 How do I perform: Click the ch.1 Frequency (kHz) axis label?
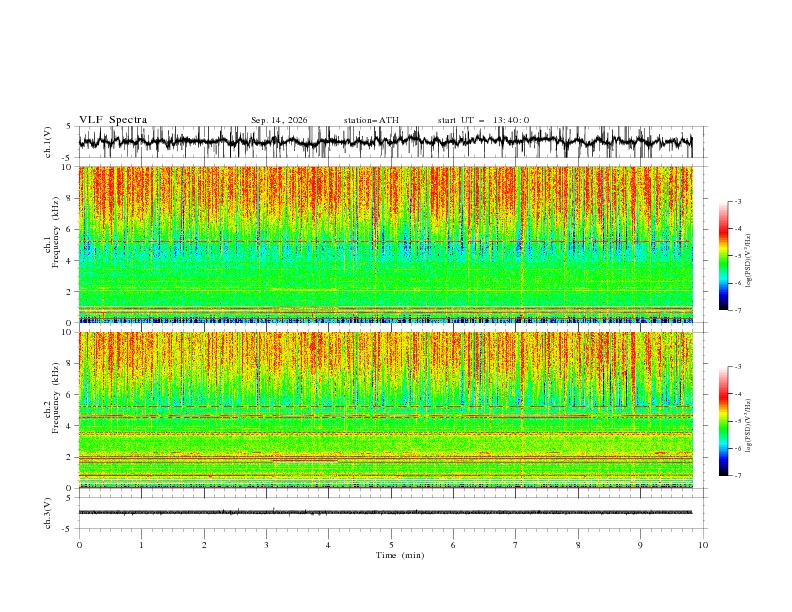(x=52, y=244)
